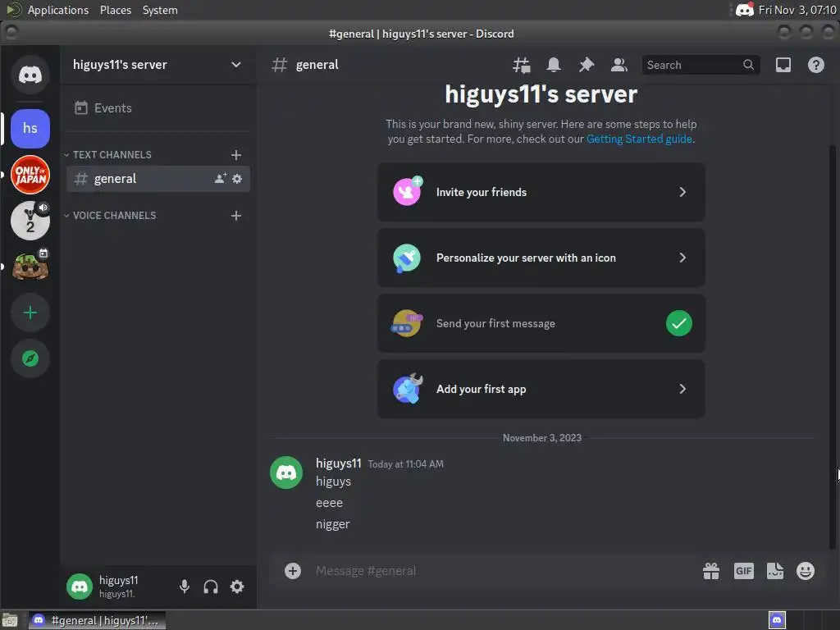Send a gift icon in message bar
Image resolution: width=840 pixels, height=630 pixels.
[x=711, y=571]
